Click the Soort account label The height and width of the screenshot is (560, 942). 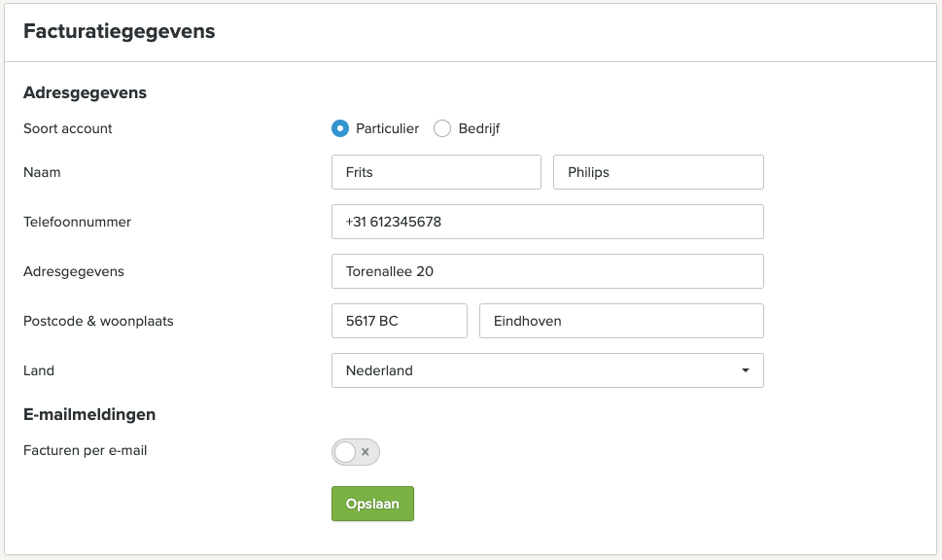68,128
